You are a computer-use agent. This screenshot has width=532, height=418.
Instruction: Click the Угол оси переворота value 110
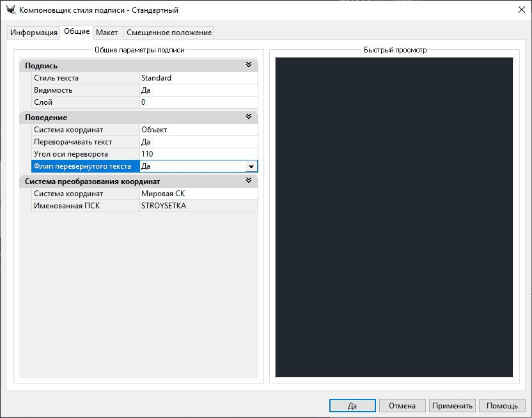click(x=198, y=154)
